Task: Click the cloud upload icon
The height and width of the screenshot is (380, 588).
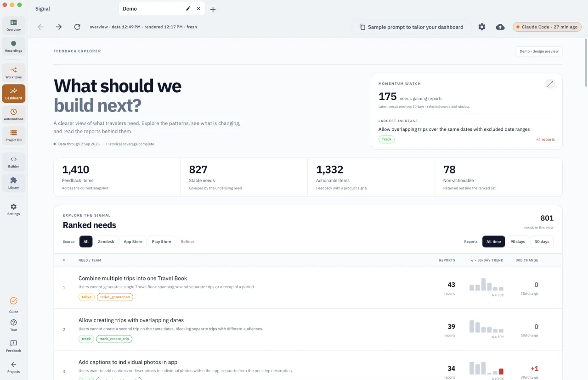Action: [500, 27]
